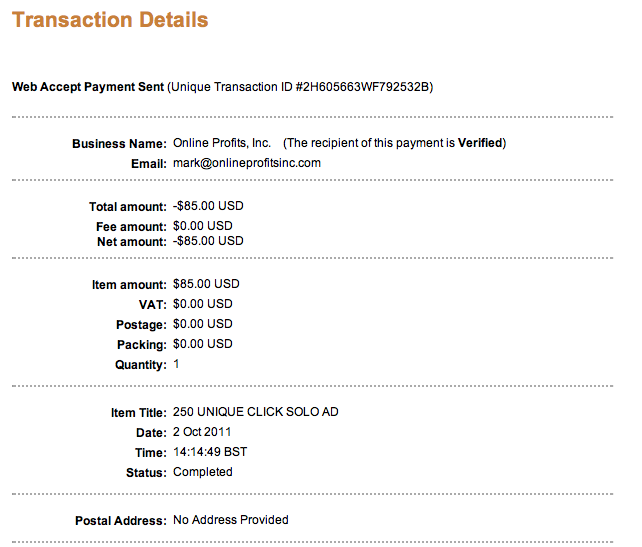Click the Total amount value
The width and height of the screenshot is (642, 547).
pyautogui.click(x=208, y=207)
